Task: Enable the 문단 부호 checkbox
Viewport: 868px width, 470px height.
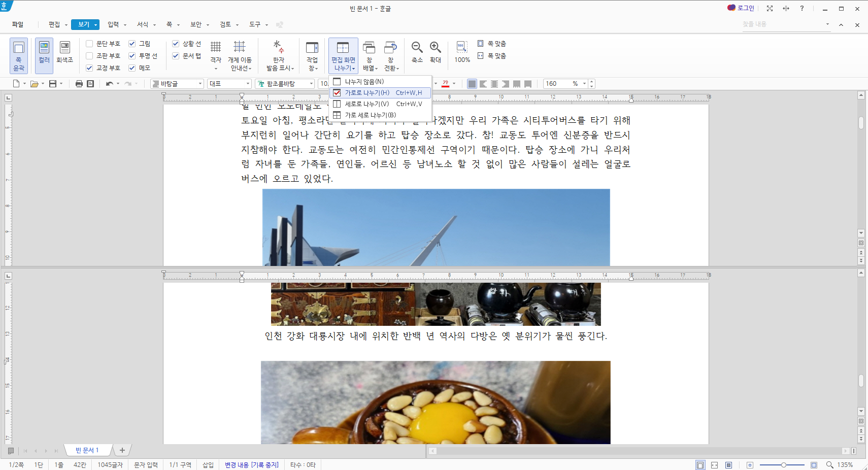Action: [89, 44]
